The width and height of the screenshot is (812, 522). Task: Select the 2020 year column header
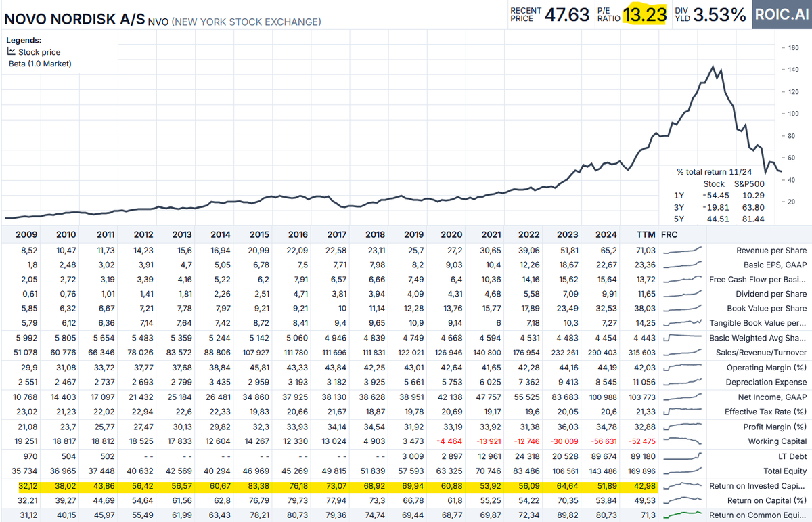click(451, 234)
